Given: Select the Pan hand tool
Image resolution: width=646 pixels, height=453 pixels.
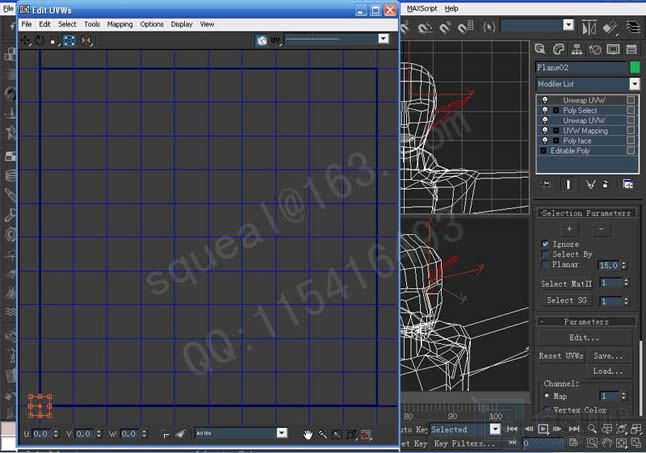Looking at the screenshot, I should point(309,434).
